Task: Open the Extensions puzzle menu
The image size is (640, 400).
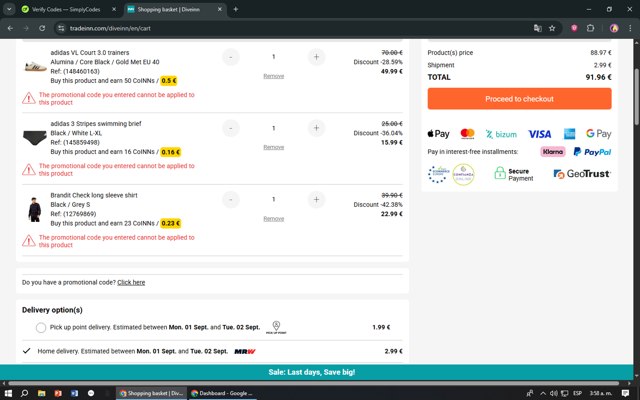Action: click(x=590, y=28)
